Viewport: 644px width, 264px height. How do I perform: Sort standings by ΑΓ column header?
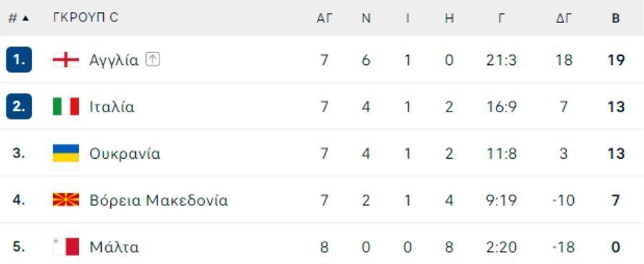click(x=324, y=18)
